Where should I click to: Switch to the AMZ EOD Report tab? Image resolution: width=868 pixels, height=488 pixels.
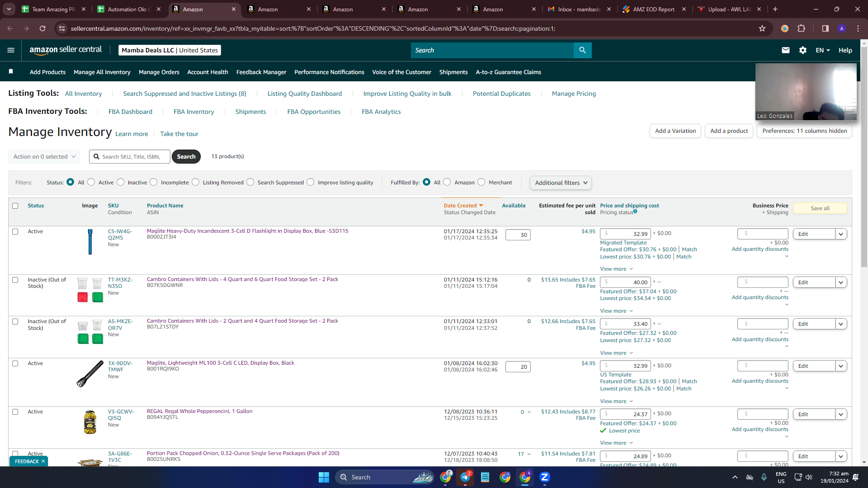(653, 9)
